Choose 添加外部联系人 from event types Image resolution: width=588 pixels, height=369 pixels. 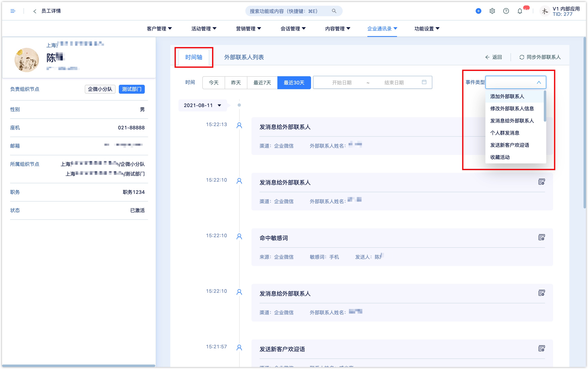pyautogui.click(x=514, y=96)
